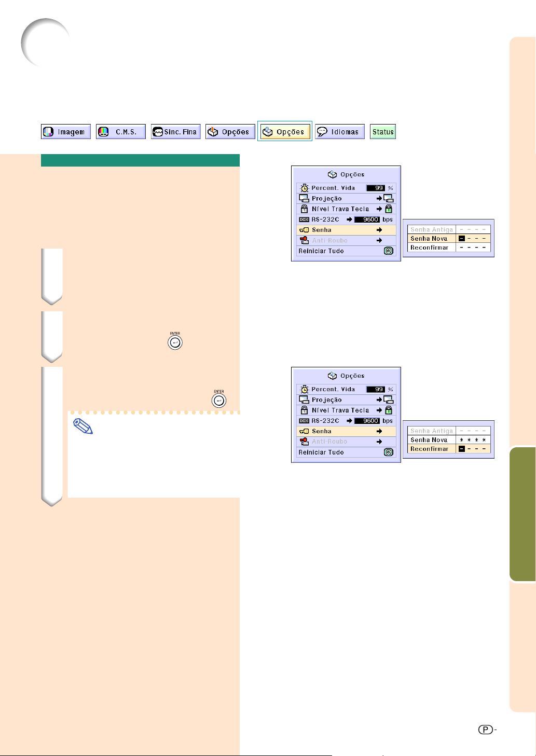536x756 pixels.
Task: Expand the Anti-Roubo arrow in menu with asterisk Senha Nova
Action: (x=379, y=442)
